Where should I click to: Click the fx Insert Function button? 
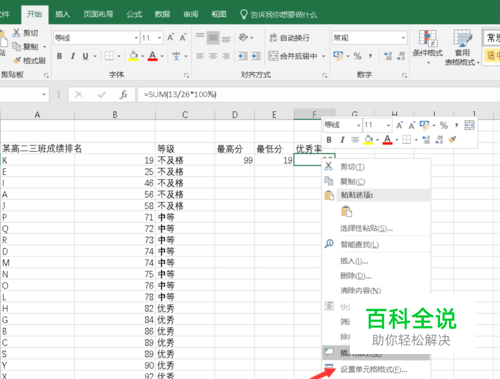point(124,95)
